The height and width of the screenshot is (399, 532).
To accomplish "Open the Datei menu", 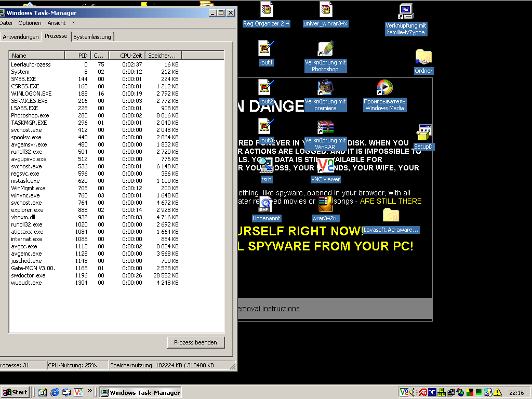I will click(6, 23).
